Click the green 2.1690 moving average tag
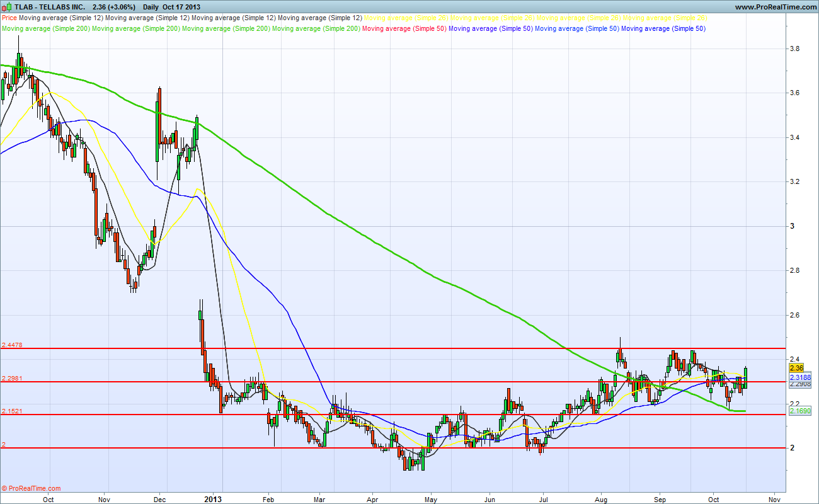 tap(799, 410)
